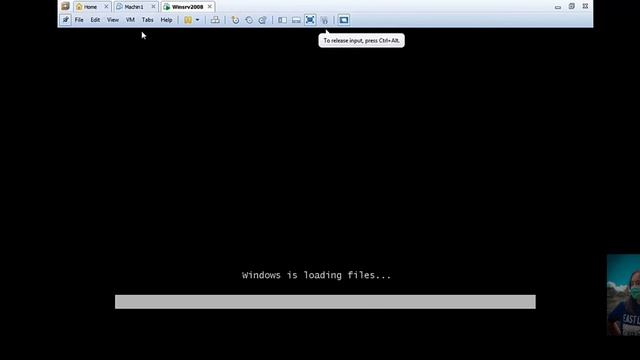Minimize the VMware window
Image resolution: width=640 pixels, height=360 pixels.
tap(558, 7)
